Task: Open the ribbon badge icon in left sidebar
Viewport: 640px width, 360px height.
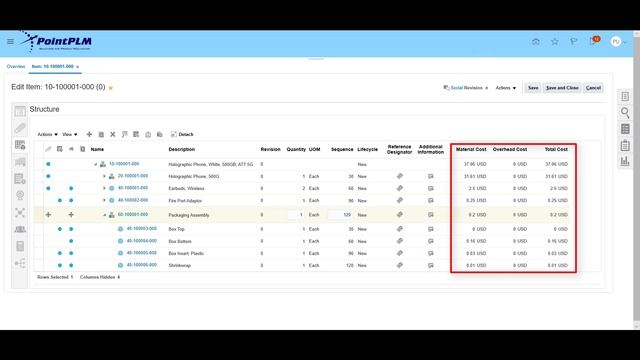Action: point(20,195)
